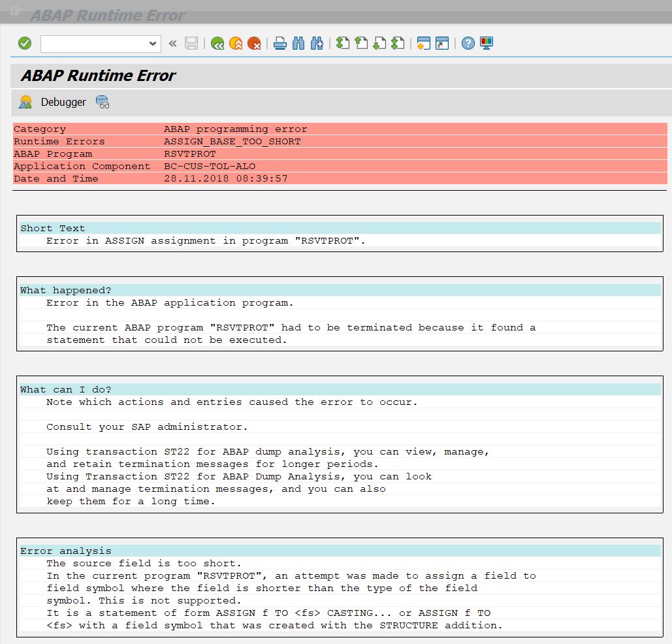Viewport: 672px width, 644px height.
Task: Click the line 'The source field is too short.'
Action: click(x=144, y=564)
